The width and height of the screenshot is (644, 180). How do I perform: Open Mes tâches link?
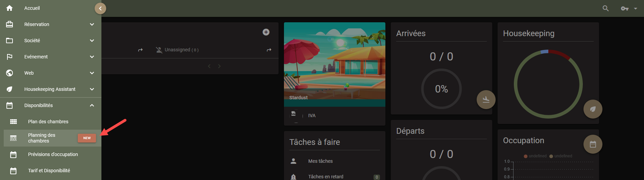point(320,161)
